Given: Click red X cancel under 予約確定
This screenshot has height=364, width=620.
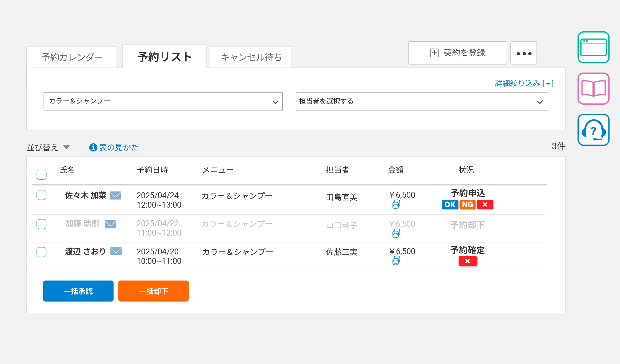Looking at the screenshot, I should pyautogui.click(x=467, y=261).
